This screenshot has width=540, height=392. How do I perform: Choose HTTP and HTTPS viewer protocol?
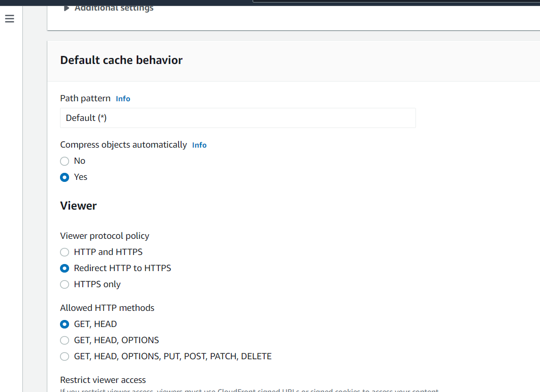pyautogui.click(x=65, y=252)
